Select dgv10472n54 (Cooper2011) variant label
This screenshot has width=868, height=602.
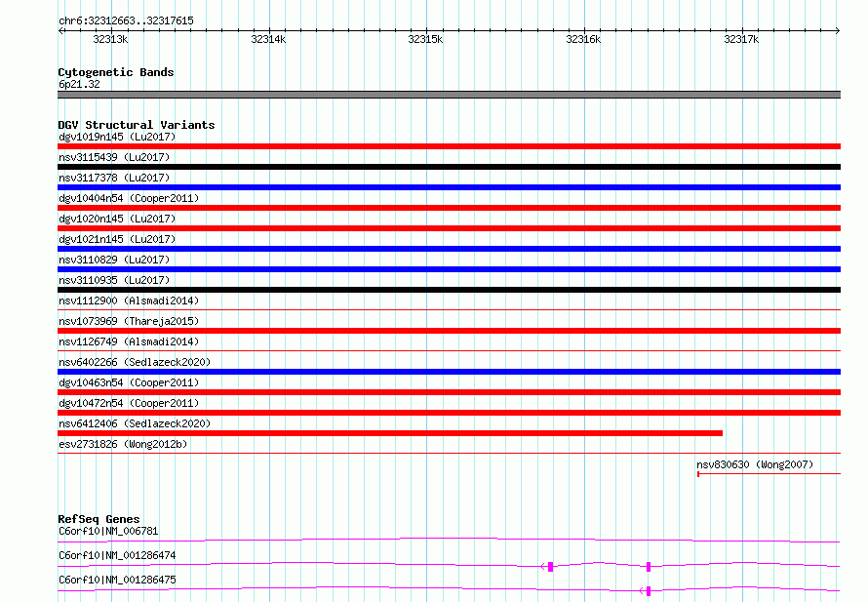(x=129, y=403)
